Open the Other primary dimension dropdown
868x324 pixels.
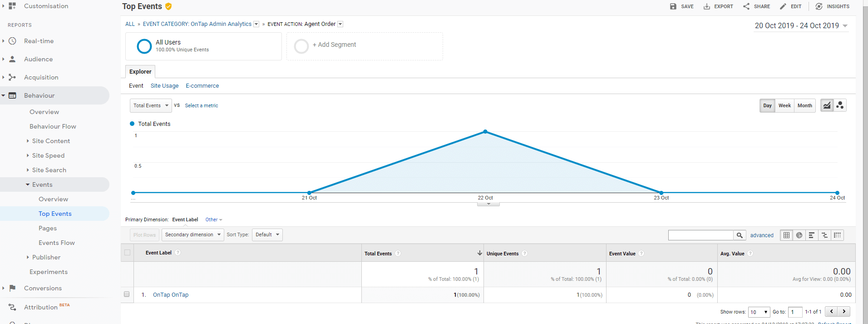pyautogui.click(x=214, y=219)
